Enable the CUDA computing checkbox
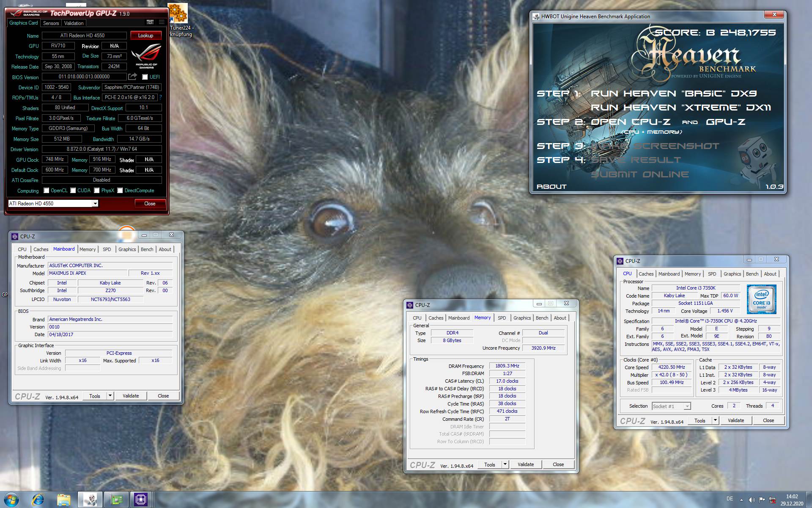 pyautogui.click(x=73, y=190)
